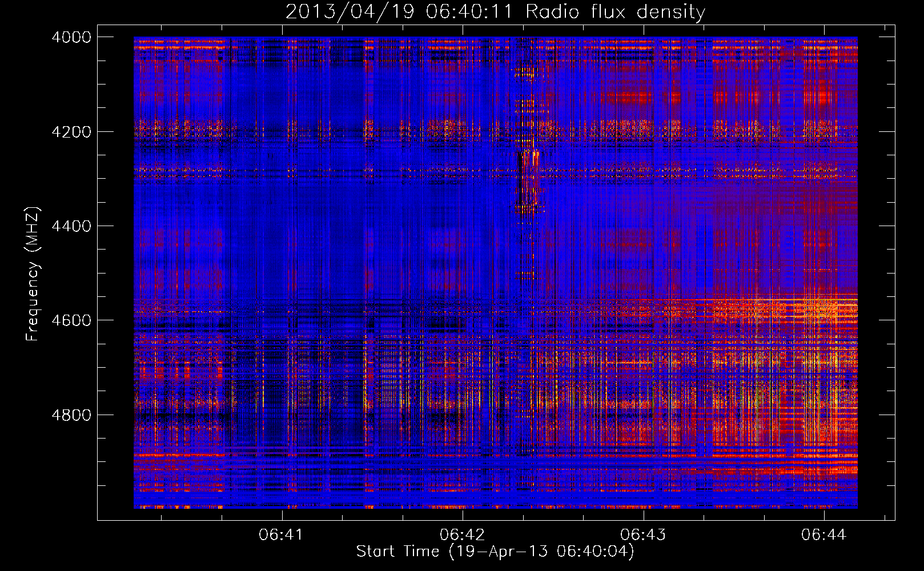Click the 06:42 time axis label
The height and width of the screenshot is (571, 924).
[462, 534]
